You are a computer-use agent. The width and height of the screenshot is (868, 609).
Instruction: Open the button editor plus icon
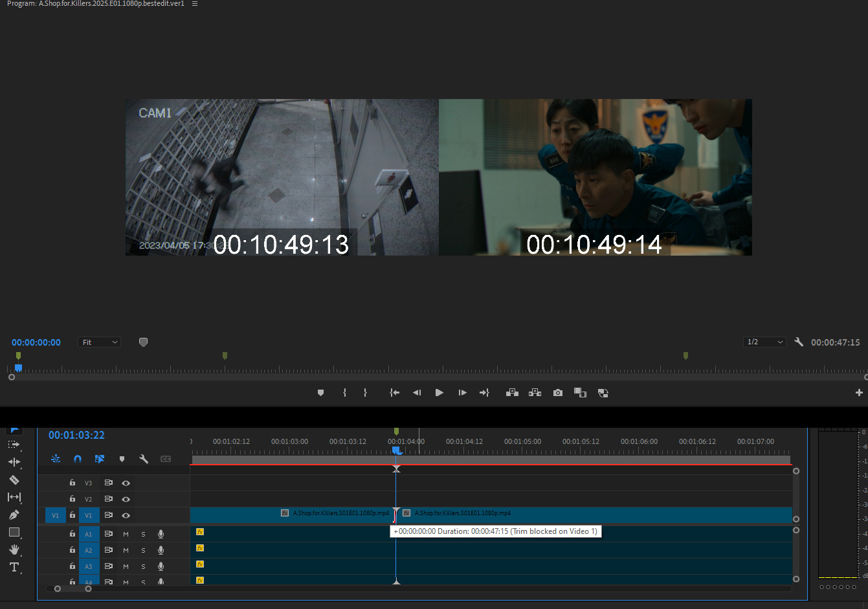[859, 393]
